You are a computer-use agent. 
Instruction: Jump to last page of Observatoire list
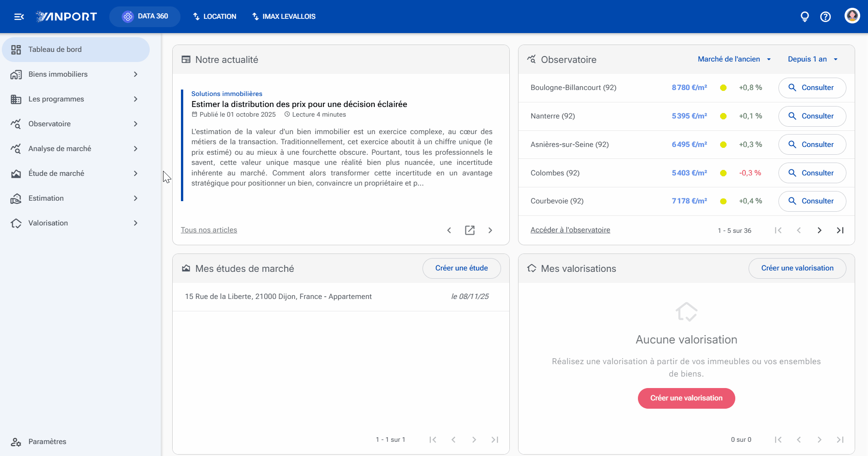click(840, 230)
